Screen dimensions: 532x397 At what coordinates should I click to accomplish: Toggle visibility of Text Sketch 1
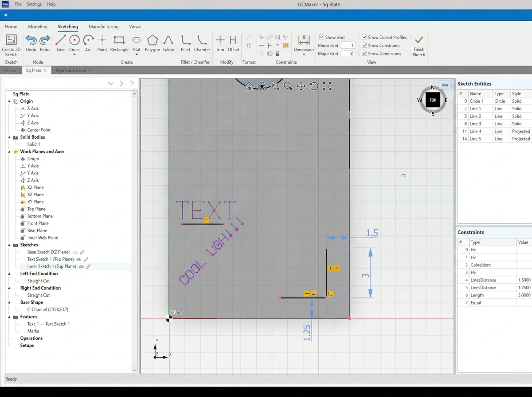click(79, 259)
